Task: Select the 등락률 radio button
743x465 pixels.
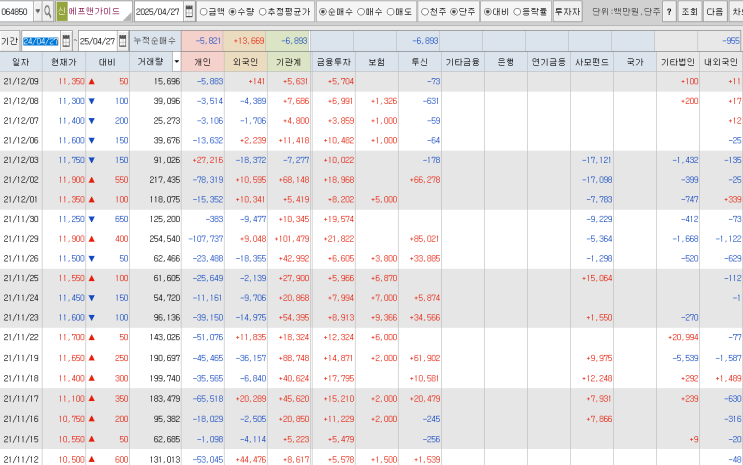Action: (517, 12)
